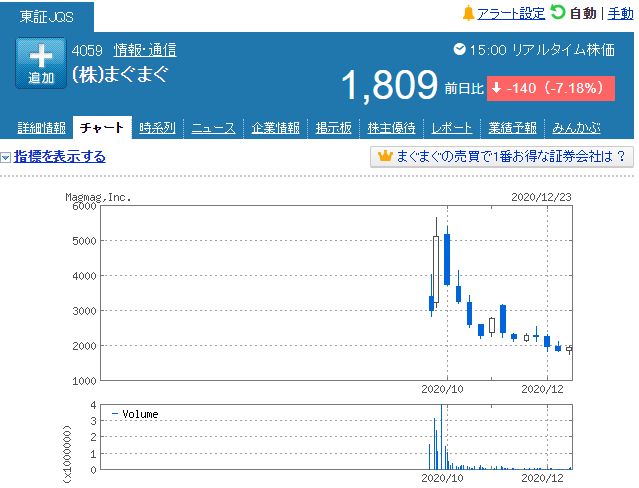639x488 pixels.
Task: Click the clock icon beside 15:00
Action: pos(459,49)
